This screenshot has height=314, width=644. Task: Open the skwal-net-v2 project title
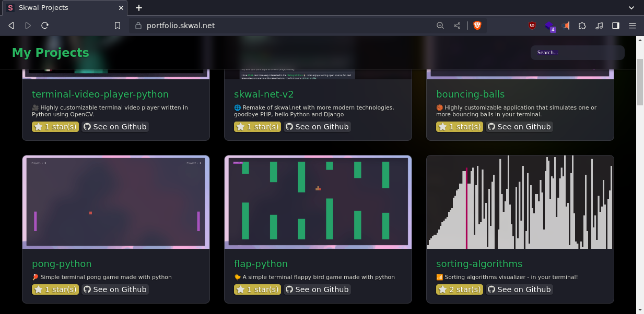(264, 94)
